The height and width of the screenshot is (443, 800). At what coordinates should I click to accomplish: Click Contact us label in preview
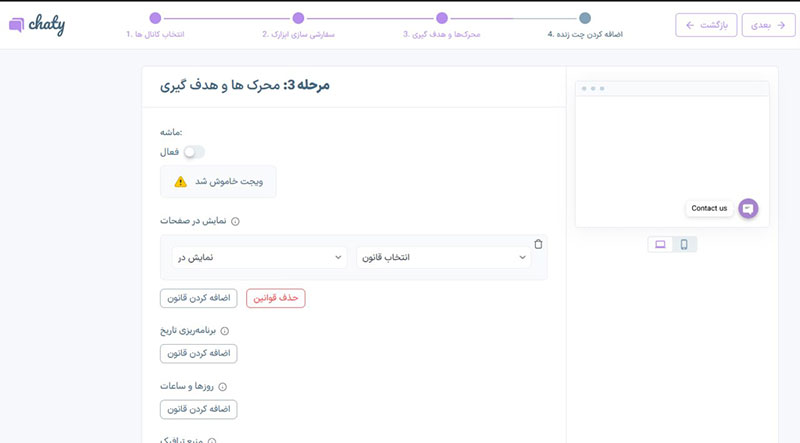click(709, 208)
